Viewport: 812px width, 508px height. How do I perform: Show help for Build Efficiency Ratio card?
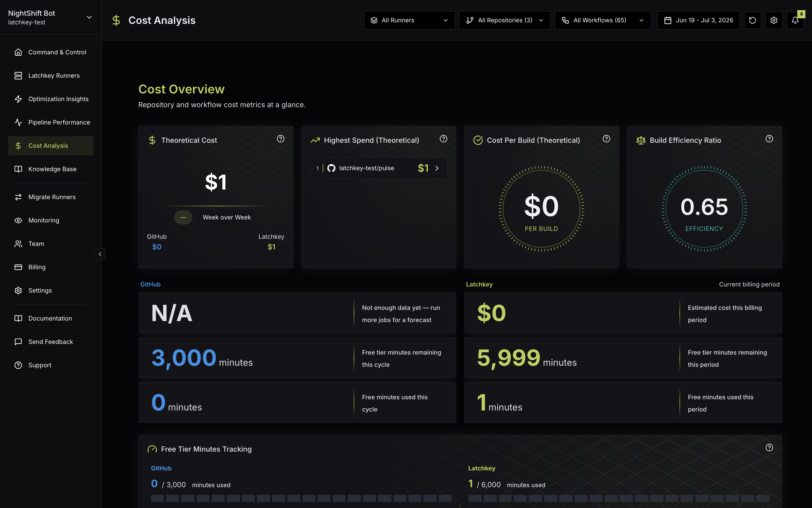(769, 139)
